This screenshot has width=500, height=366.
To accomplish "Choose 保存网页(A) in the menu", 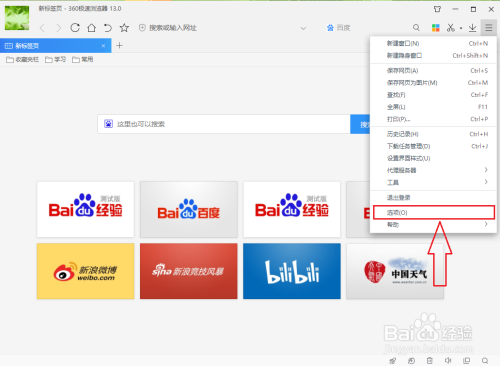I will click(433, 71).
